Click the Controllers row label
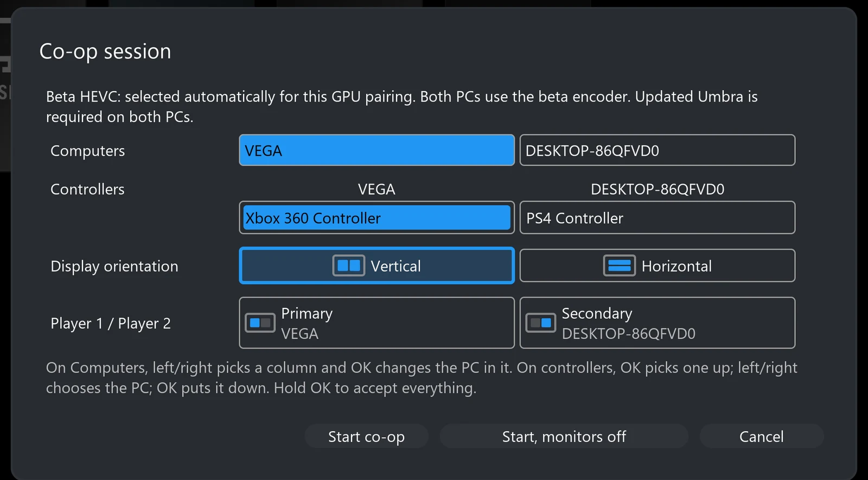 (87, 189)
